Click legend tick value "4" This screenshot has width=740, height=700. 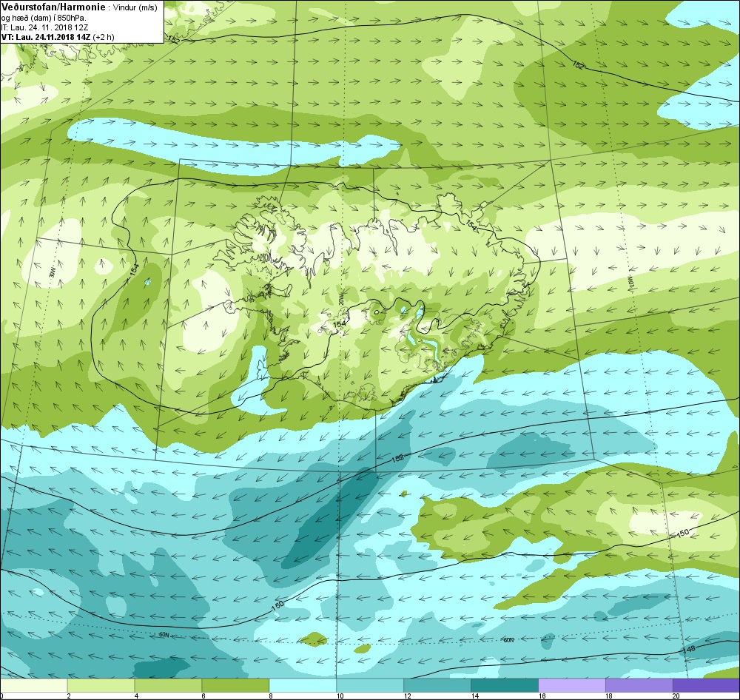point(136,696)
